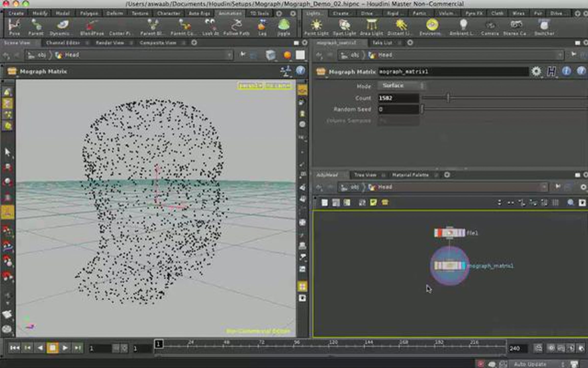Create a Camera from the shelf
This screenshot has height=368, width=588.
490,27
